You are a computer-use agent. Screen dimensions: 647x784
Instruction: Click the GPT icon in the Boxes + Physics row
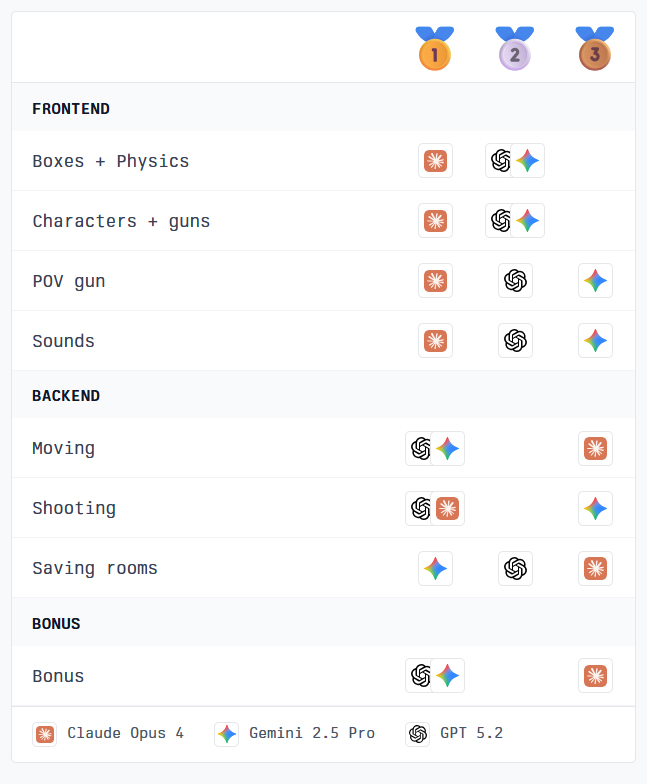pos(502,161)
